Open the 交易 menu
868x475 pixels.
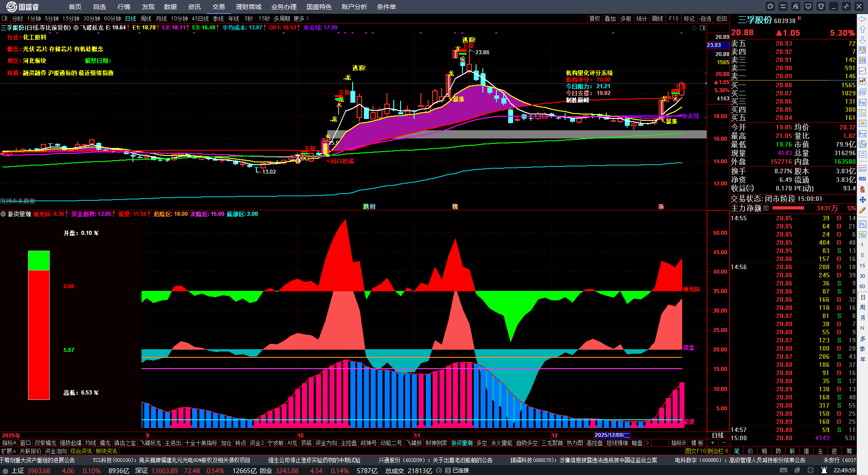click(219, 7)
